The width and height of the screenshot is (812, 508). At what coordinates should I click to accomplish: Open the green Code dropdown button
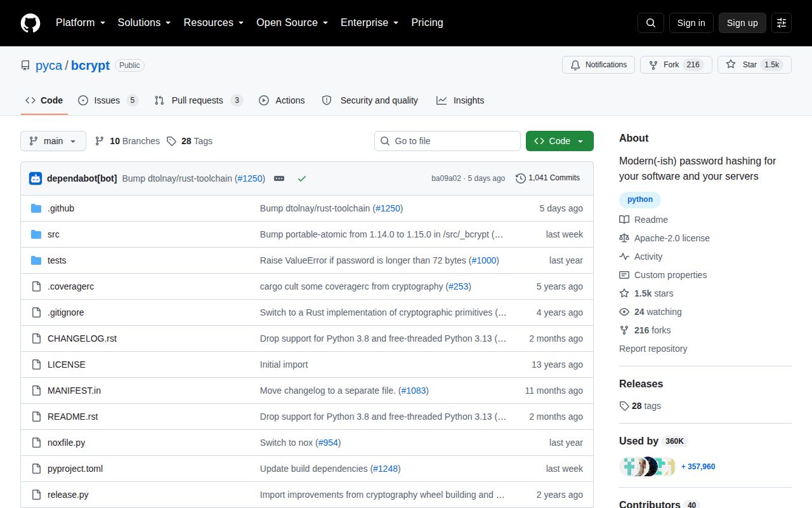pos(560,141)
